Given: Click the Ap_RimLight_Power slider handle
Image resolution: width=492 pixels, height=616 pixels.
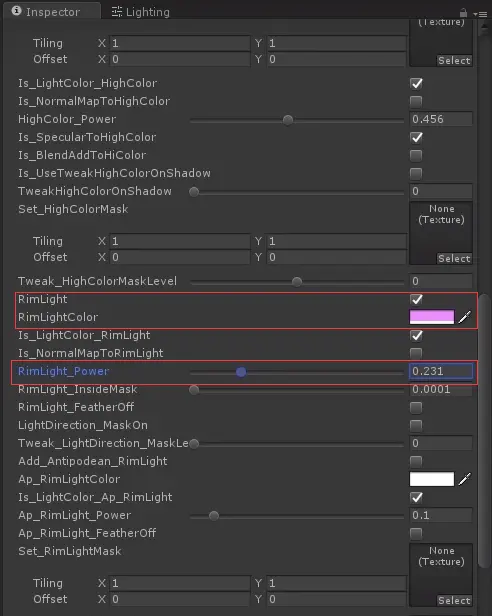Looking at the screenshot, I should click(214, 515).
